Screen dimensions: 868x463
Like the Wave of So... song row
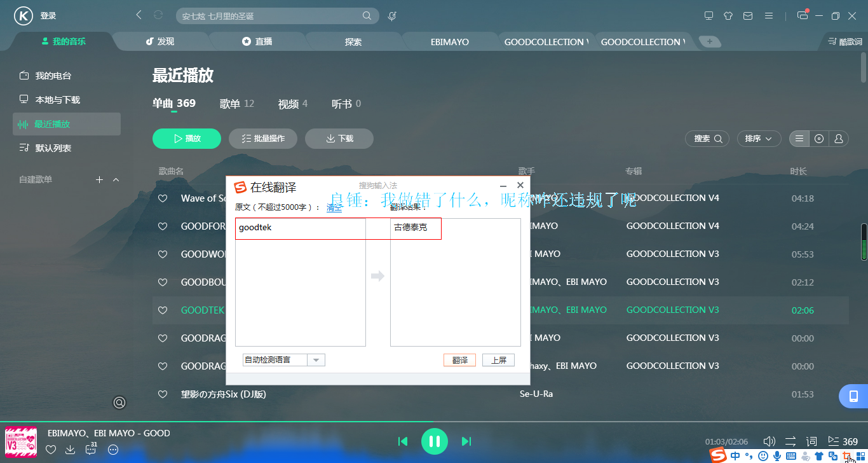coord(163,198)
